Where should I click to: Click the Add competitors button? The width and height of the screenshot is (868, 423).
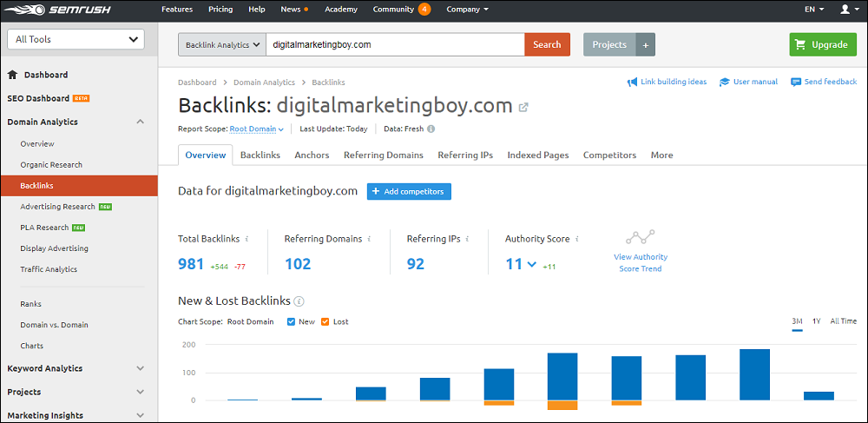(409, 192)
